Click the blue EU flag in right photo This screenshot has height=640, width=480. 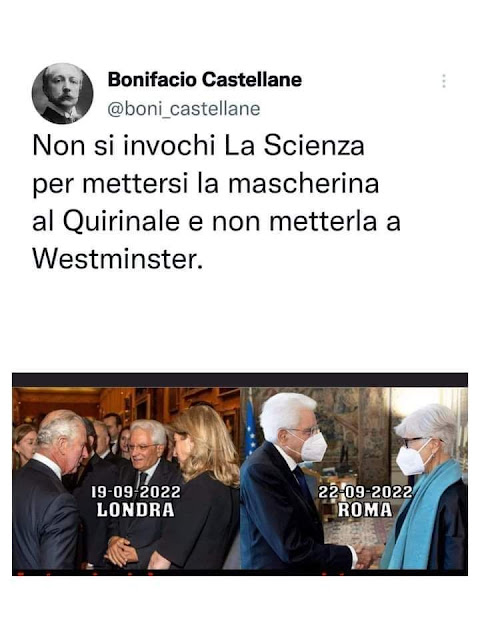click(x=251, y=429)
